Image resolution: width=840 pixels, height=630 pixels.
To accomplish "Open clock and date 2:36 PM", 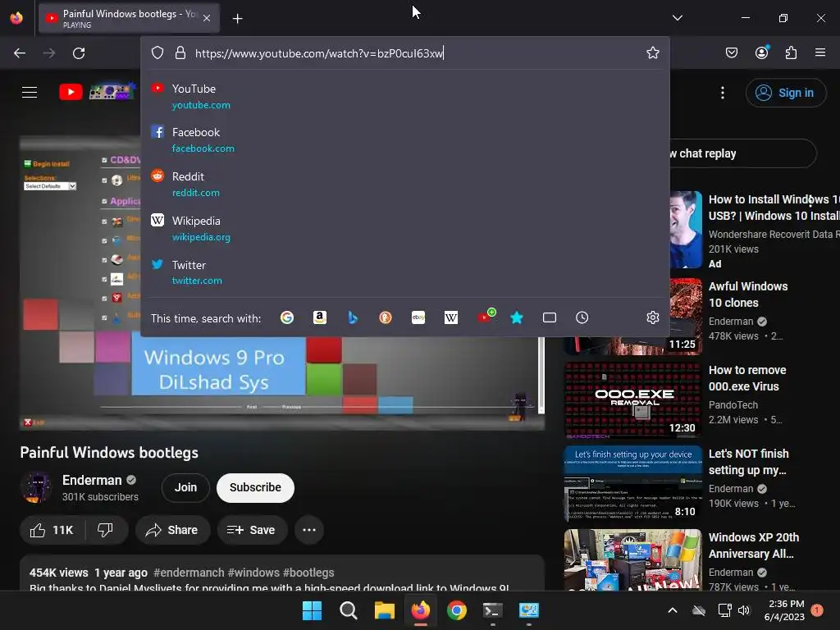I will pyautogui.click(x=784, y=610).
